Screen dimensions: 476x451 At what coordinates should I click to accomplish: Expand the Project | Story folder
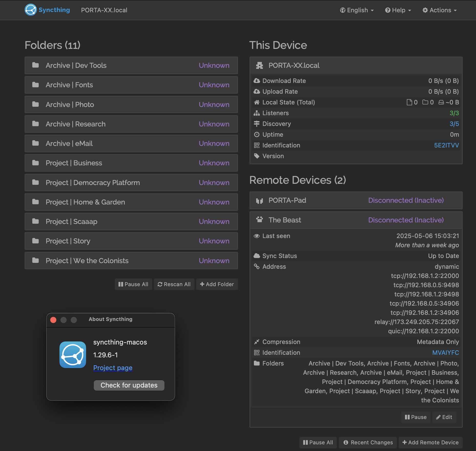131,241
